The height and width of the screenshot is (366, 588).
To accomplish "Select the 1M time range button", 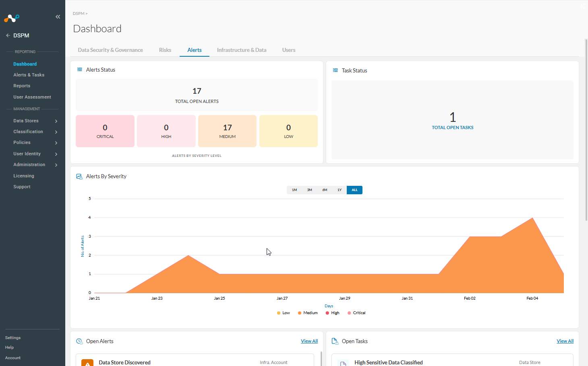I will (294, 190).
